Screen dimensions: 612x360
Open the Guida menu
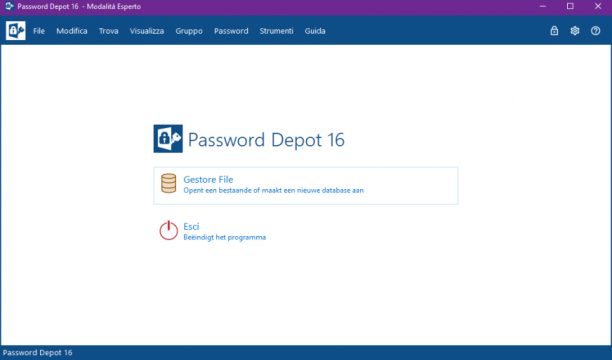(x=315, y=31)
